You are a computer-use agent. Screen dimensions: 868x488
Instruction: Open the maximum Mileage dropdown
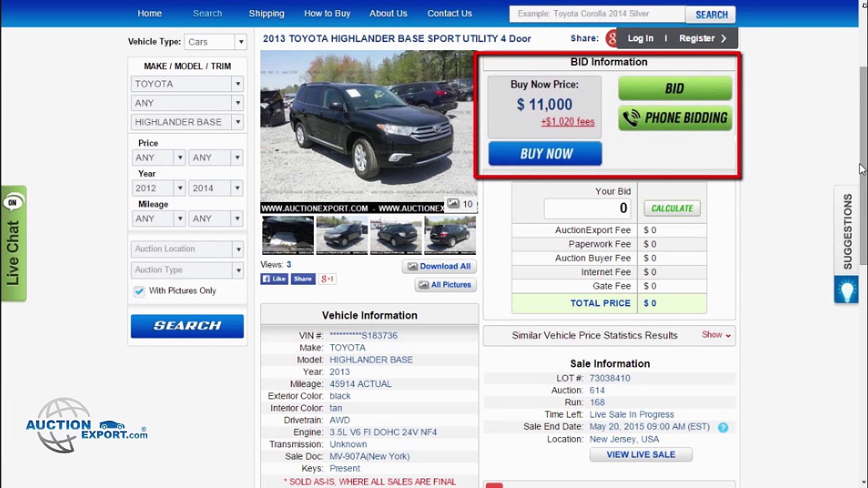tap(216, 219)
